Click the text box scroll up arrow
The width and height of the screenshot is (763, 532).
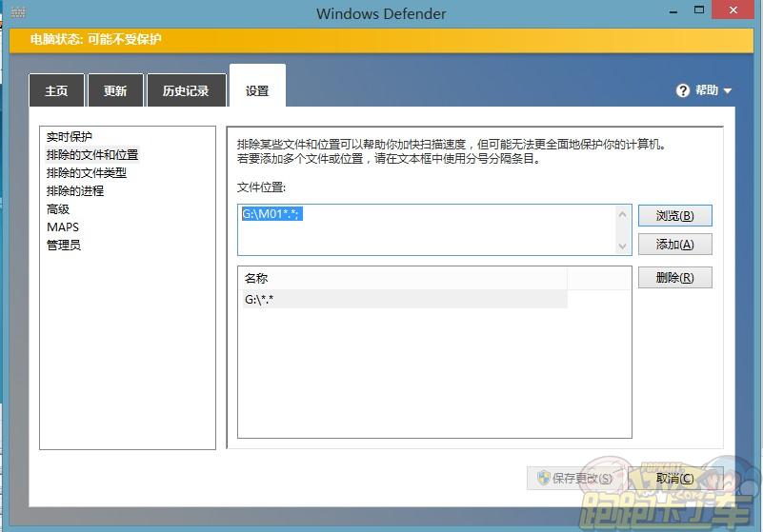pyautogui.click(x=622, y=214)
